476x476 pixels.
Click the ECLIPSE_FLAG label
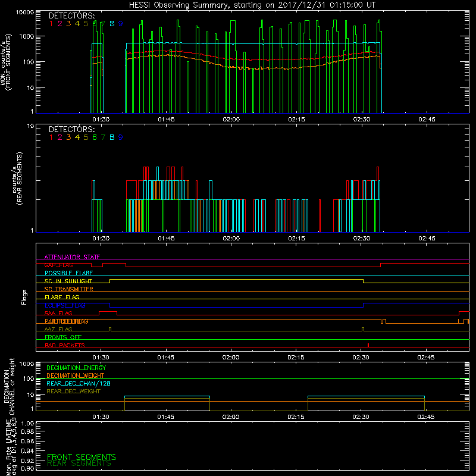[x=65, y=305]
